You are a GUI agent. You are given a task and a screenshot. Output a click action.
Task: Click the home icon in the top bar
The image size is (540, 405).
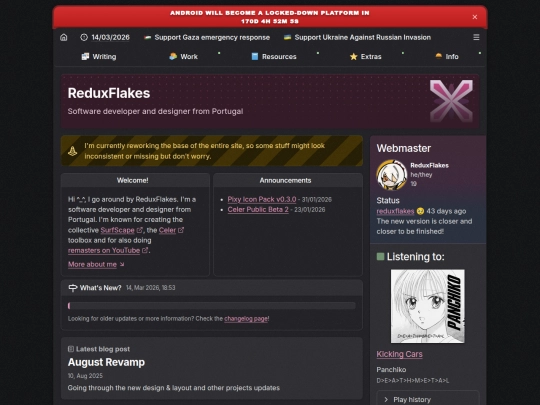(64, 37)
